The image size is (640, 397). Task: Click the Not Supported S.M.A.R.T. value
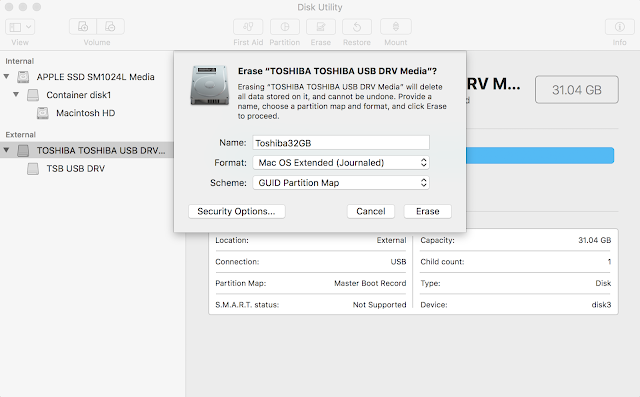coord(379,305)
